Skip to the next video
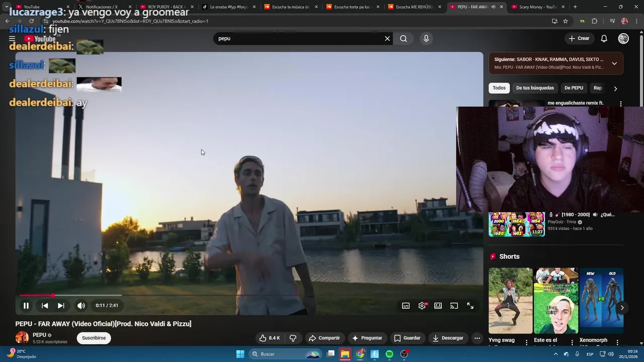Screen dimensions: 644x362 pyautogui.click(x=61, y=306)
